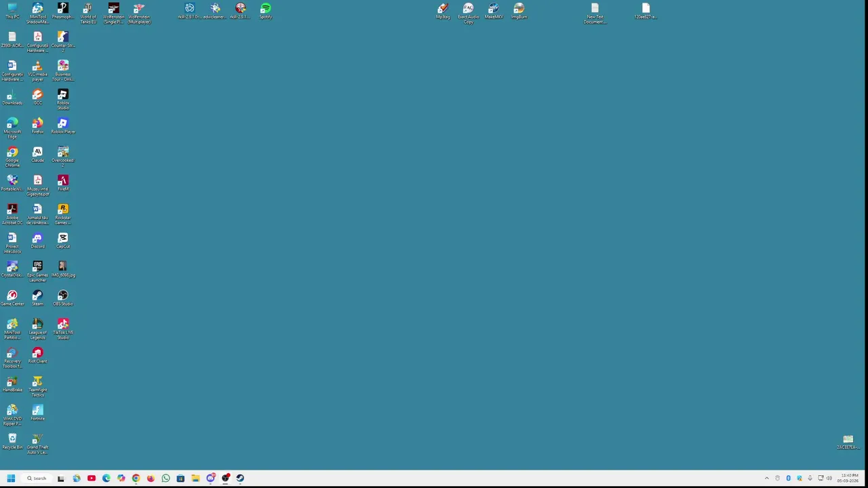Launch League of Legends shortcut
The height and width of the screenshot is (488, 868).
(x=37, y=329)
